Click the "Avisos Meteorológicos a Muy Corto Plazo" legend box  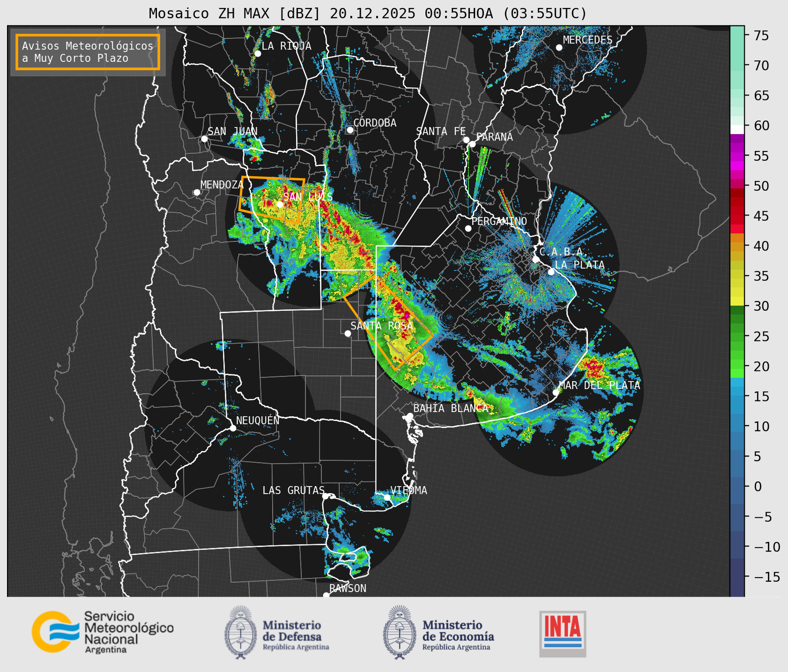click(88, 52)
